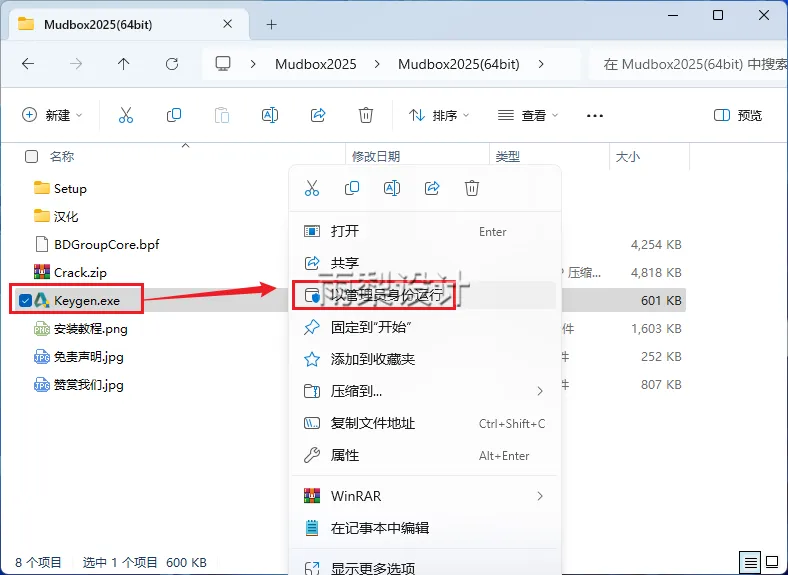Open the 查看 view dropdown

pyautogui.click(x=528, y=115)
